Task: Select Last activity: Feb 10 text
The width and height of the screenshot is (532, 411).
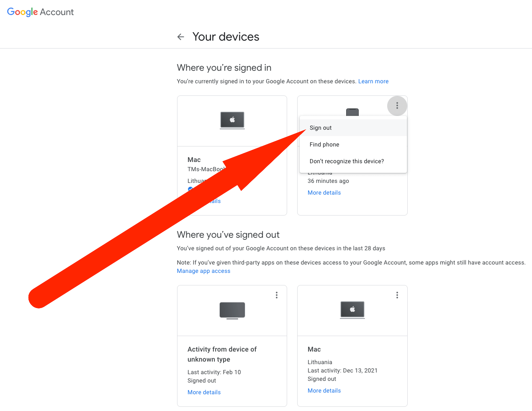Action: pyautogui.click(x=214, y=372)
